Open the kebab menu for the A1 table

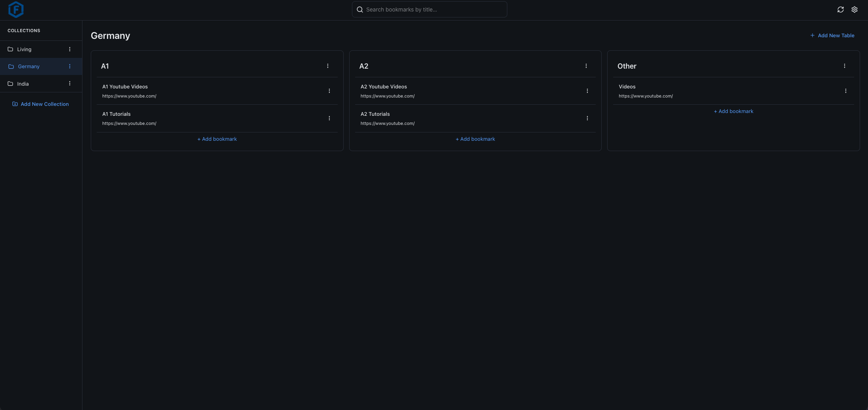[x=328, y=66]
